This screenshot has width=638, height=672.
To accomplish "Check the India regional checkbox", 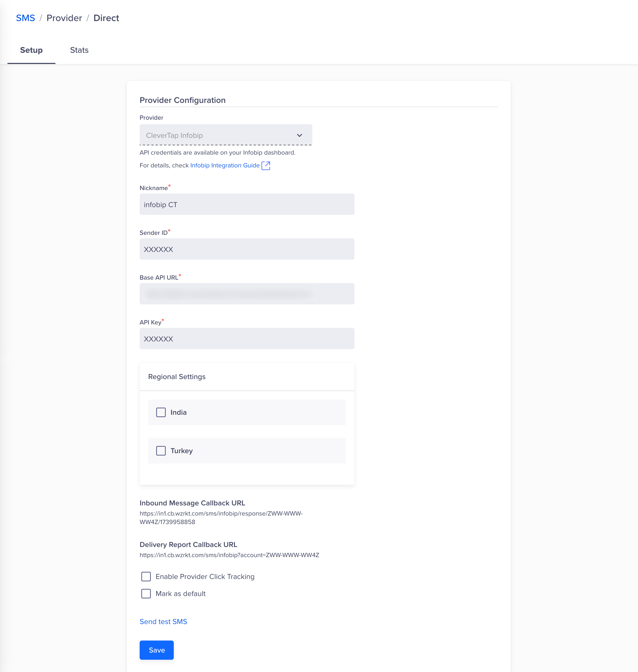I will tap(161, 413).
